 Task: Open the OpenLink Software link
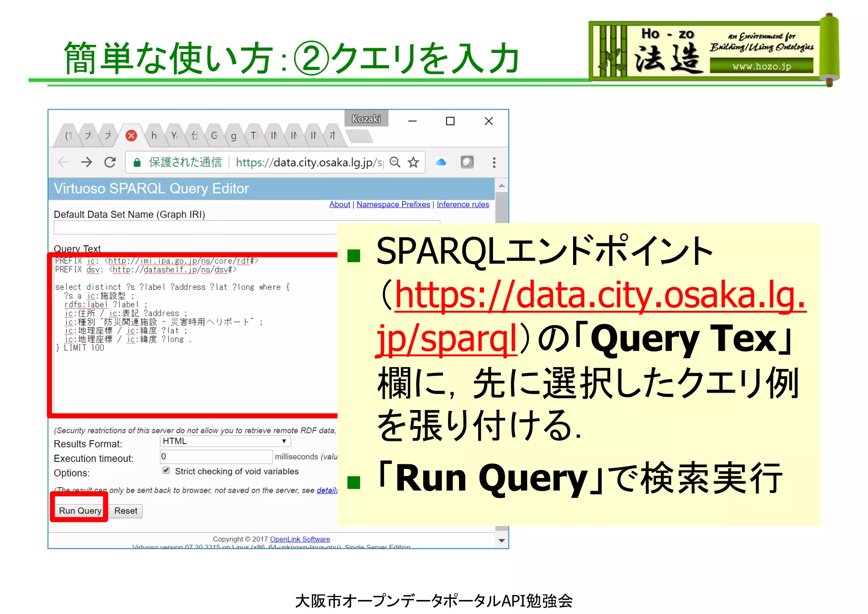coord(300,539)
